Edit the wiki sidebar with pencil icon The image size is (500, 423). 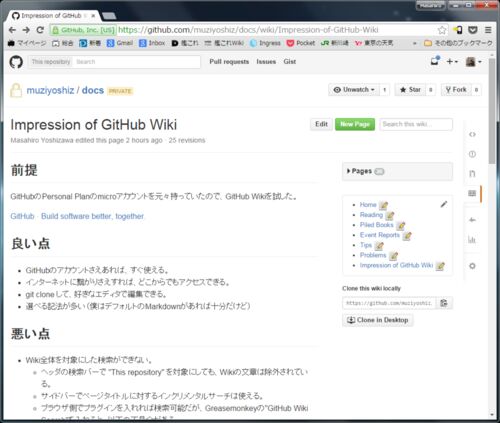pyautogui.click(x=444, y=204)
